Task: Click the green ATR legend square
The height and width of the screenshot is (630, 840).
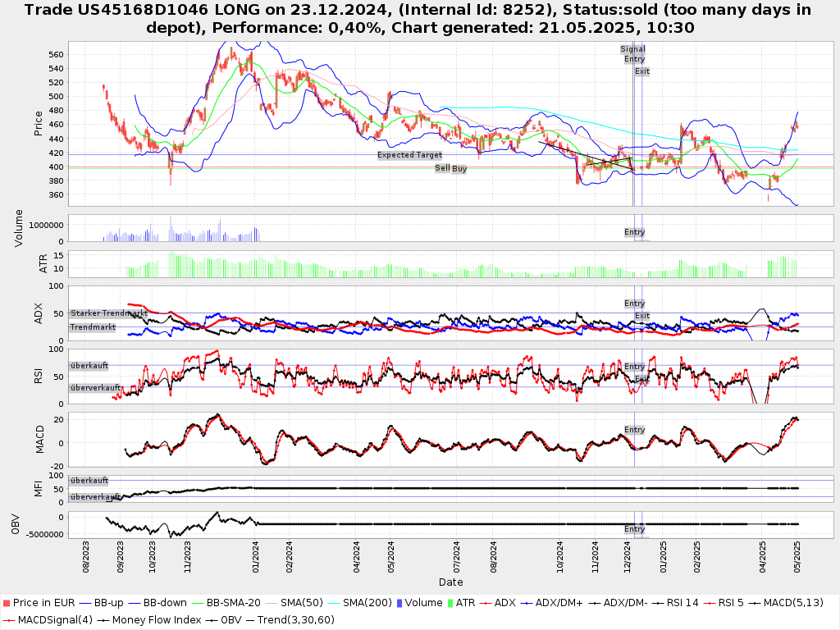Action: 448,603
